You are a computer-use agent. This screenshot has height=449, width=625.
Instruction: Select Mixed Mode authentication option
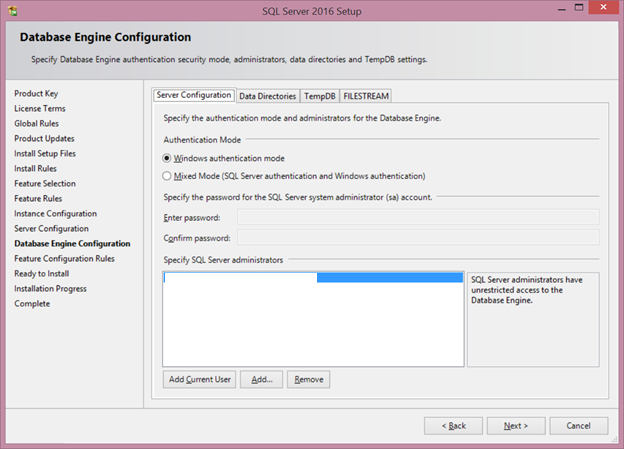pos(294,176)
